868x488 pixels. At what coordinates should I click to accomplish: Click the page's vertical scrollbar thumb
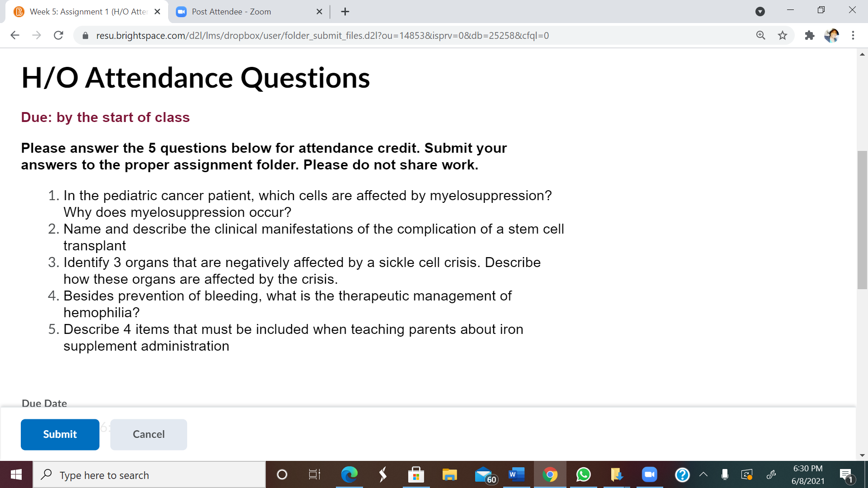pyautogui.click(x=862, y=220)
